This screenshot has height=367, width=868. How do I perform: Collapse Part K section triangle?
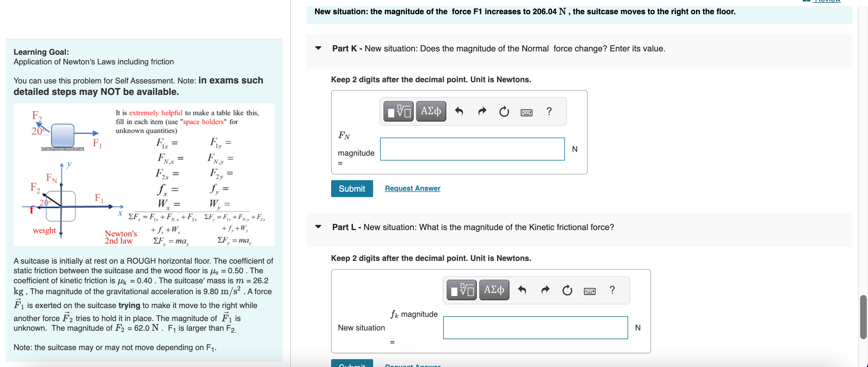click(318, 48)
